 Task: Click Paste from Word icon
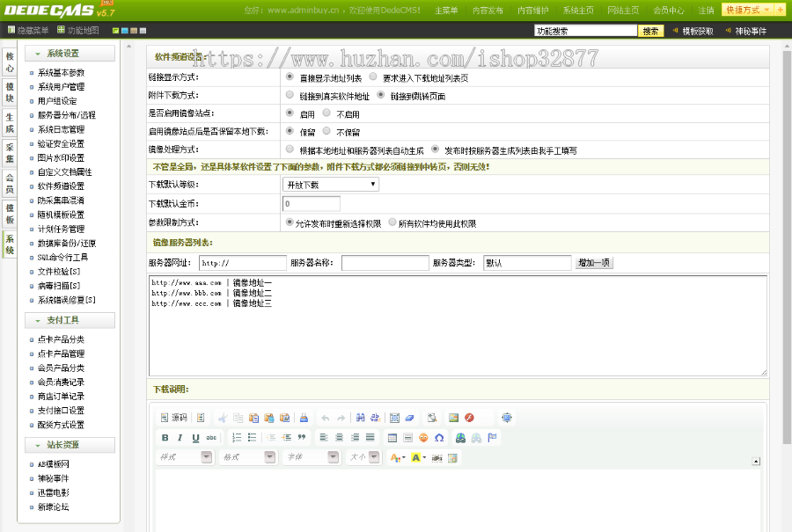pyautogui.click(x=285, y=418)
